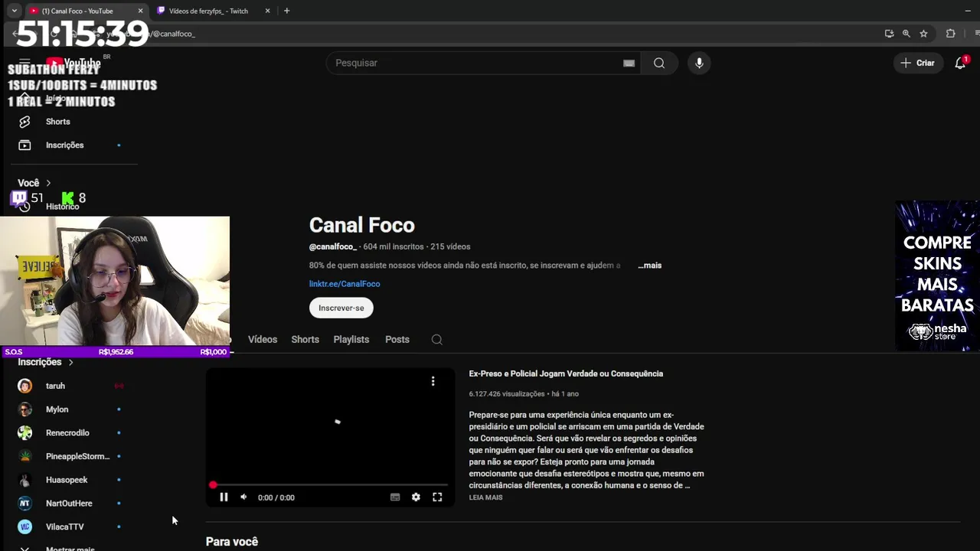Screen dimensions: 980x551
Task: Open the Posts channel tab
Action: pyautogui.click(x=397, y=340)
